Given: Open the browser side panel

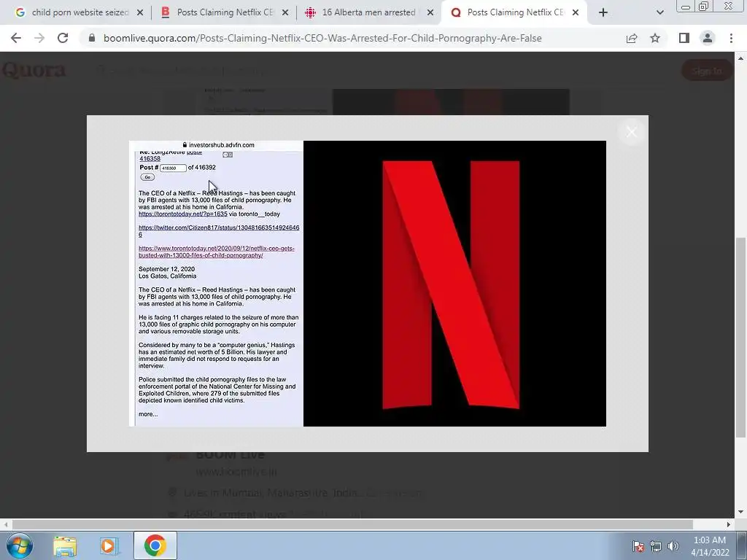Looking at the screenshot, I should pos(684,38).
